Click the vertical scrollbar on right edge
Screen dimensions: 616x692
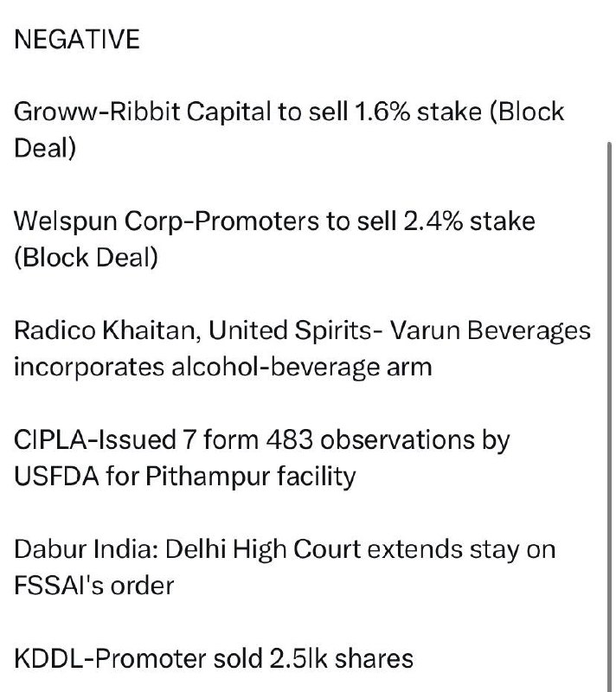609,415
